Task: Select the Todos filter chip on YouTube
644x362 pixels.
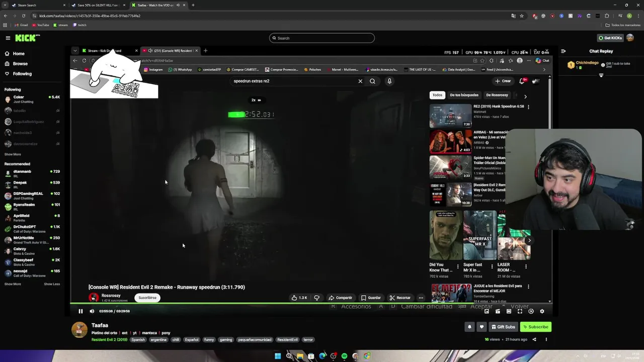Action: point(437,95)
